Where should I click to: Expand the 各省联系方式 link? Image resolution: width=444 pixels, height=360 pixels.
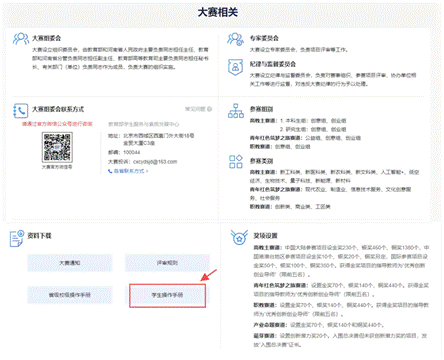click(x=128, y=171)
